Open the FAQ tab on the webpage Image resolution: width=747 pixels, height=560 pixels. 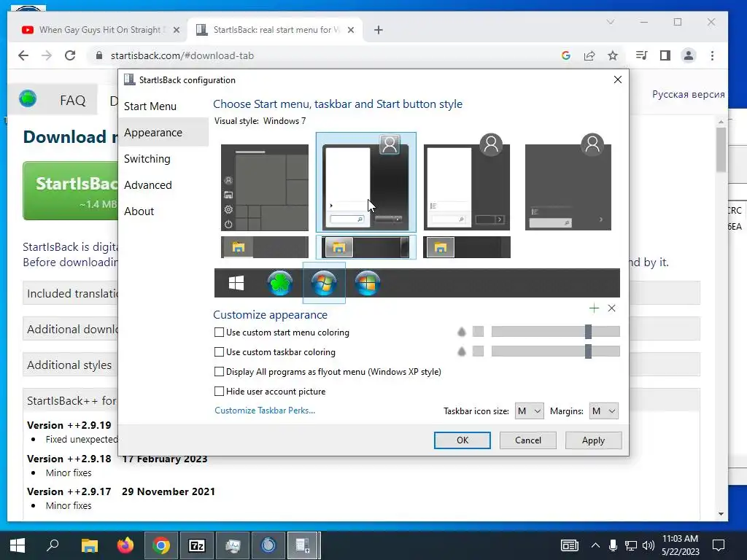pyautogui.click(x=72, y=101)
